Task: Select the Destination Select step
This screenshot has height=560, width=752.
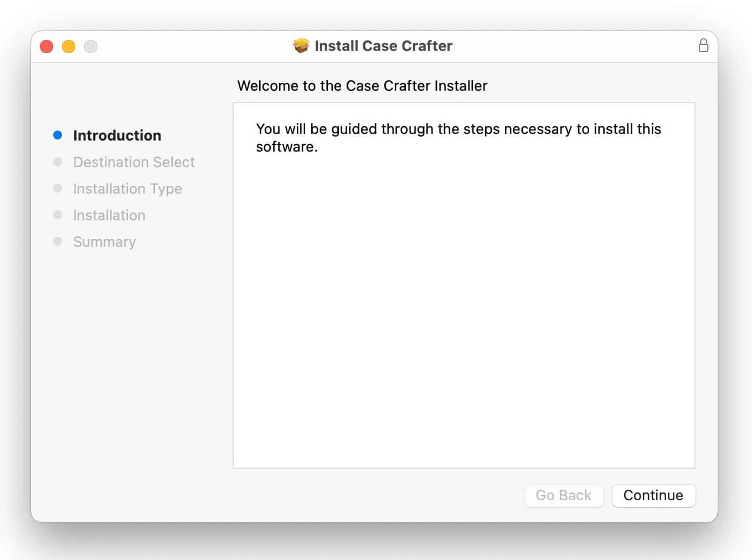Action: pos(133,162)
